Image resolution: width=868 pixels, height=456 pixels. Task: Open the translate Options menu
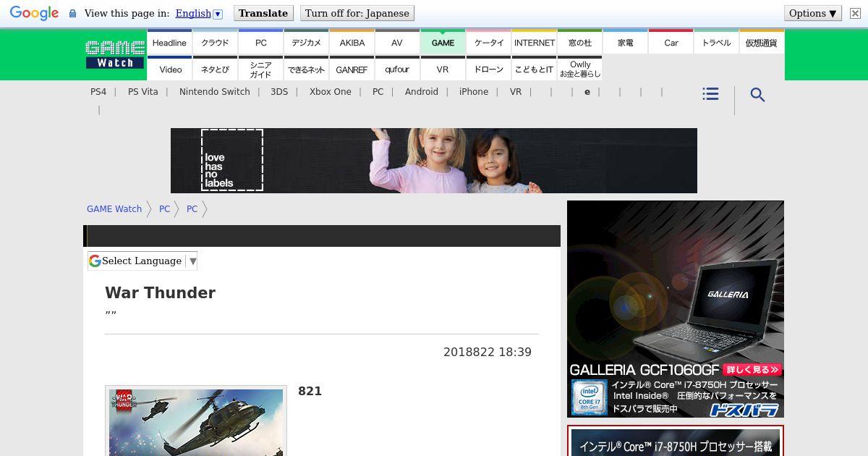click(813, 13)
